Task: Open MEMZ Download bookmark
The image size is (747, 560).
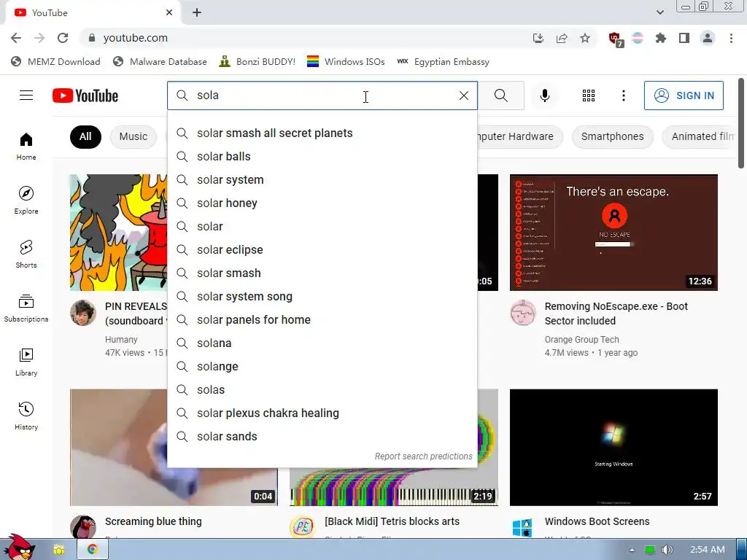Action: coord(55,62)
